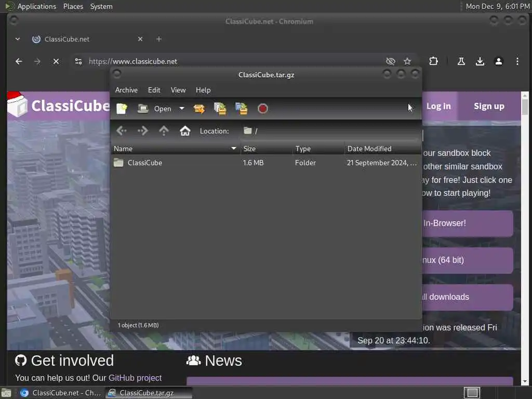
Task: Open the Archive menu
Action: [127, 90]
